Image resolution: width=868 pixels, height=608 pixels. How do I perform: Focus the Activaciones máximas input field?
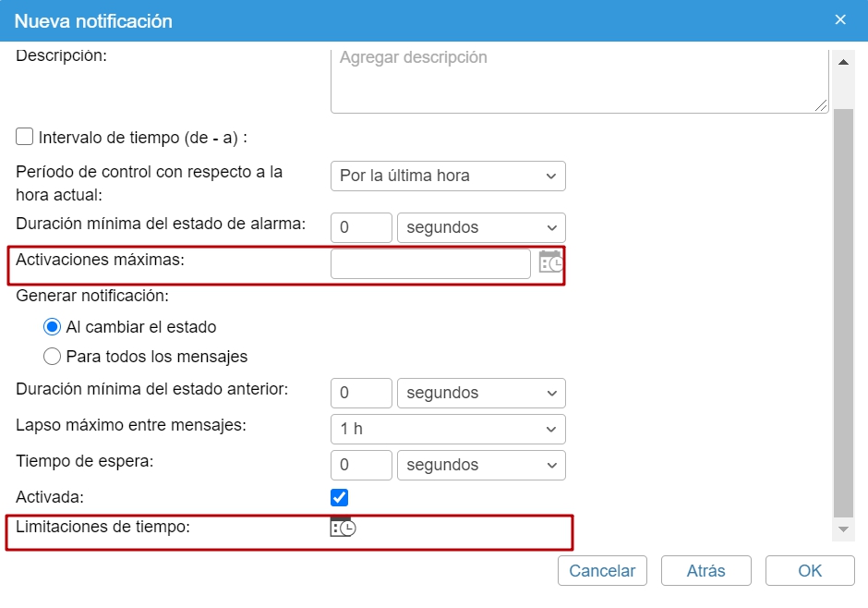click(430, 264)
